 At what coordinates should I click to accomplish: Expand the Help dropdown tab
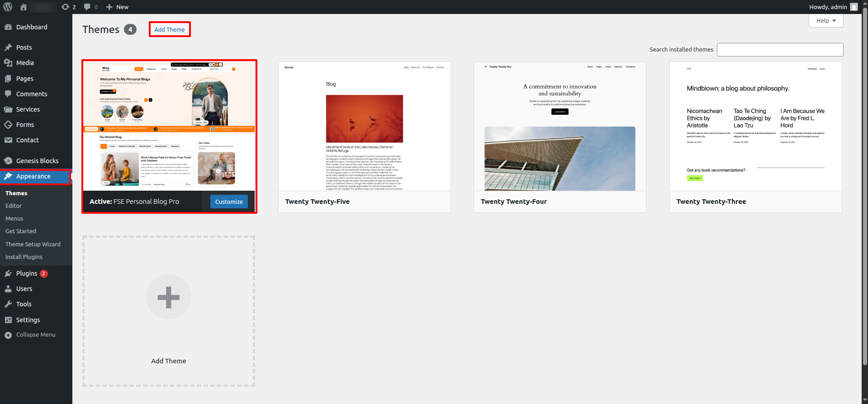tap(825, 21)
